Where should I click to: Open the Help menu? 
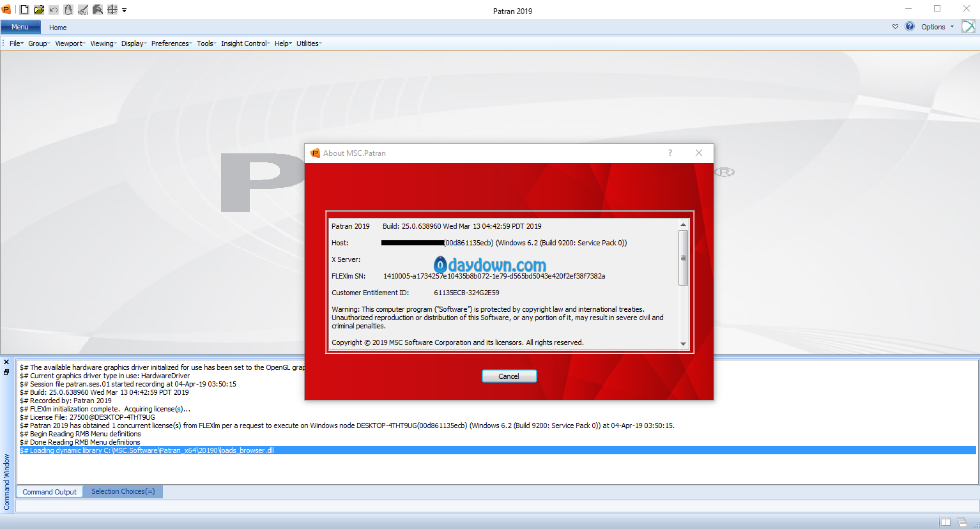[283, 43]
